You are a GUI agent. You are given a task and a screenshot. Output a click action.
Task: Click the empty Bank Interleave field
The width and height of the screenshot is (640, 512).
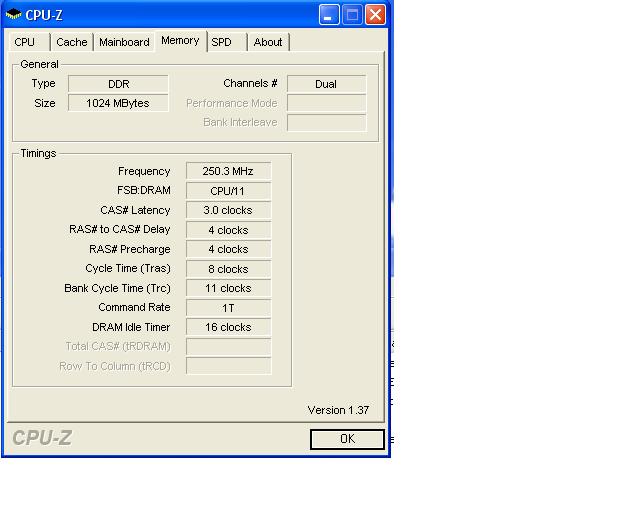pos(327,122)
